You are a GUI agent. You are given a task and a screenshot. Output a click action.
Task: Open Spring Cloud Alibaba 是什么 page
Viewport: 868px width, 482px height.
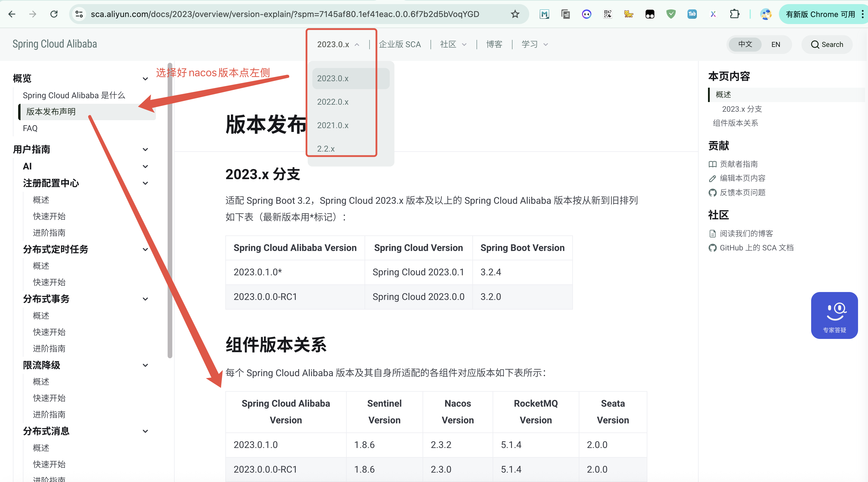pos(74,95)
